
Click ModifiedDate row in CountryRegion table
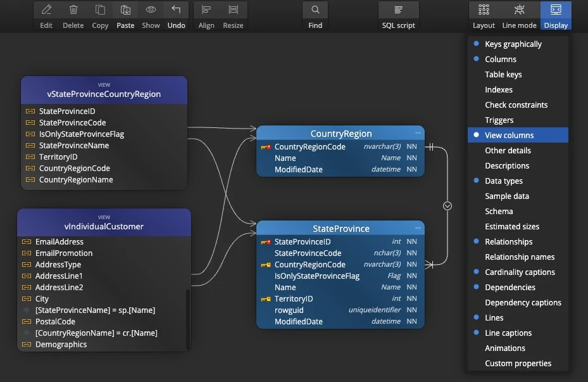[341, 170]
